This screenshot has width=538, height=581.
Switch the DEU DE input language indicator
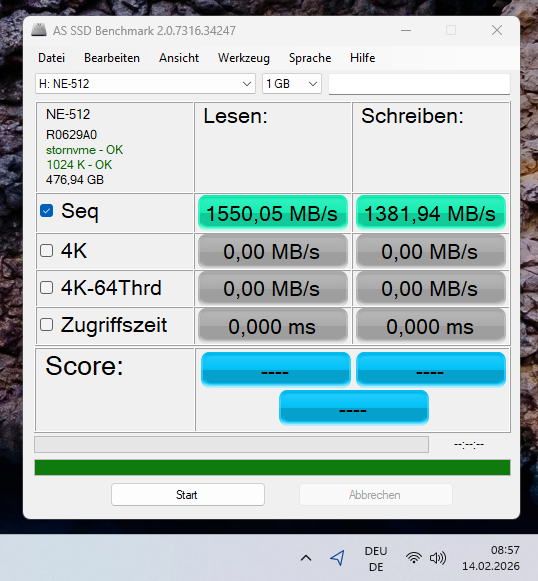[x=376, y=559]
